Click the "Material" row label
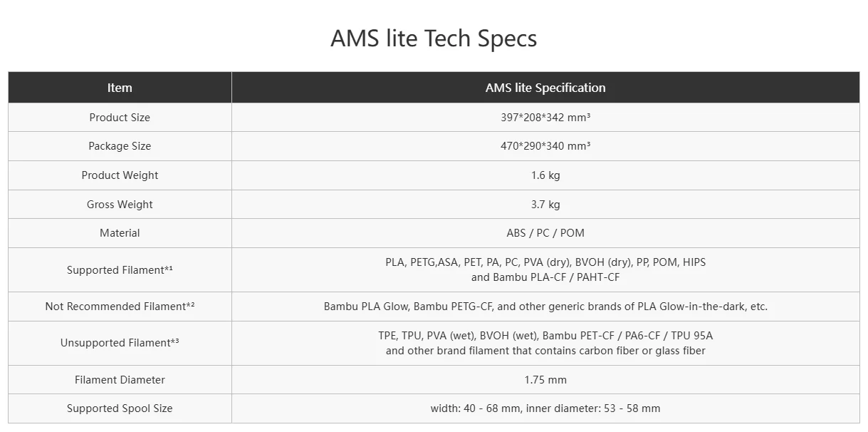The image size is (868, 432). [x=120, y=233]
